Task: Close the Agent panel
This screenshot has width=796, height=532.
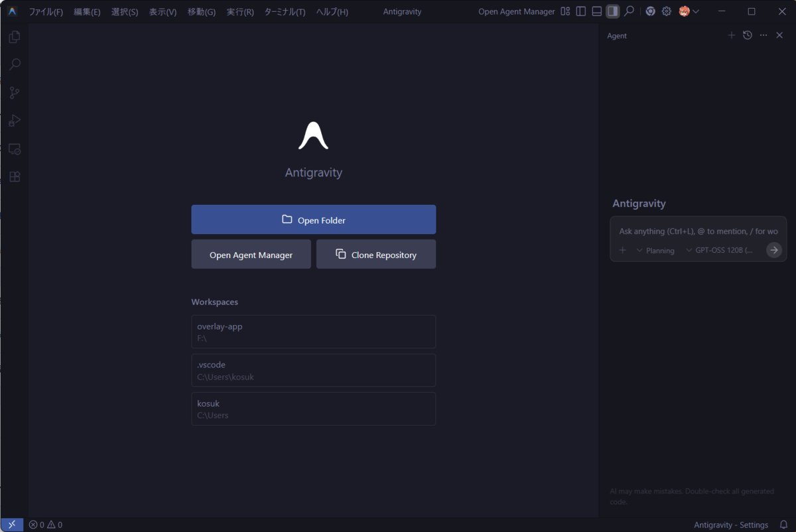Action: pos(779,35)
